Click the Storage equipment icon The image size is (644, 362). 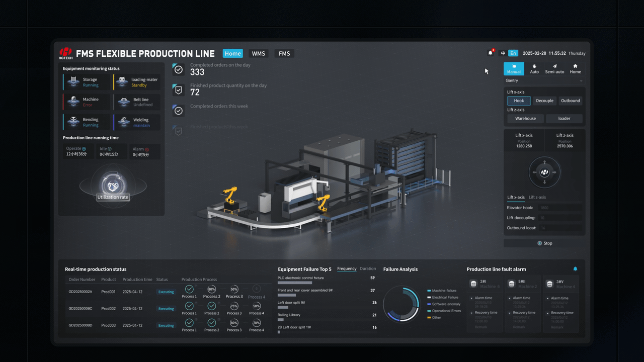point(74,82)
